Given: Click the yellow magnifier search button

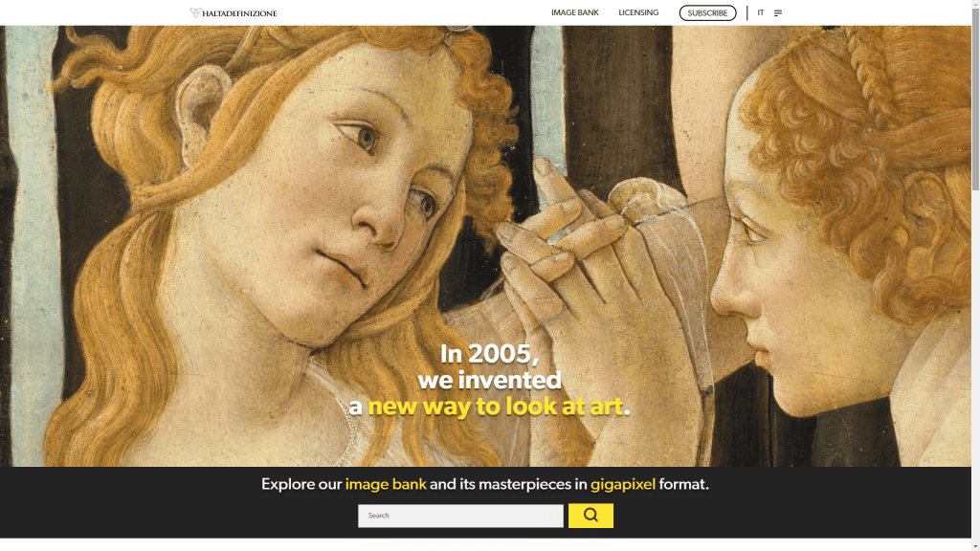Looking at the screenshot, I should [590, 516].
